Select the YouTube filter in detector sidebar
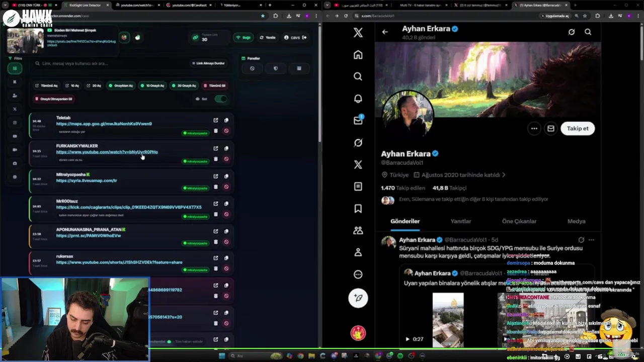 (x=15, y=136)
